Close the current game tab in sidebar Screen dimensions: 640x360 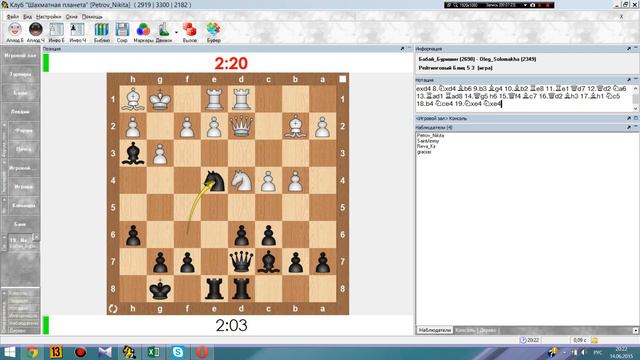(x=36, y=237)
